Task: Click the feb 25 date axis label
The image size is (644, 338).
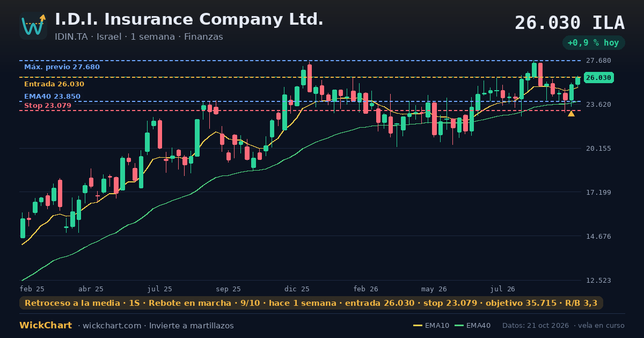Action: click(x=32, y=289)
